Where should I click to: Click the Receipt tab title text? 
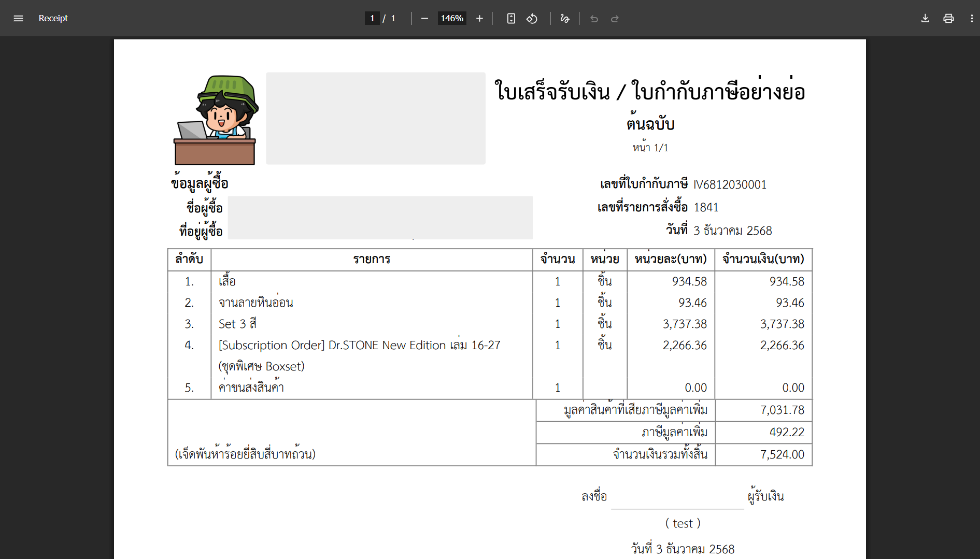(53, 18)
